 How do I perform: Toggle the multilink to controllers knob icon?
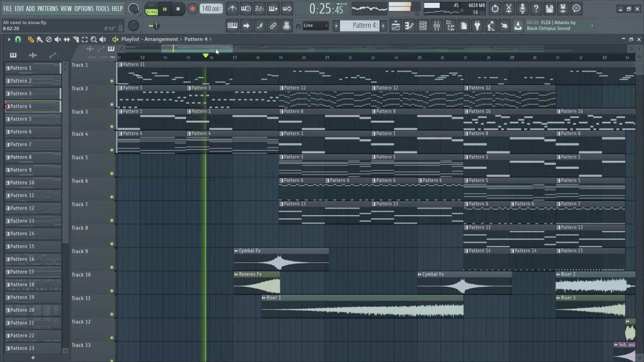287,26
